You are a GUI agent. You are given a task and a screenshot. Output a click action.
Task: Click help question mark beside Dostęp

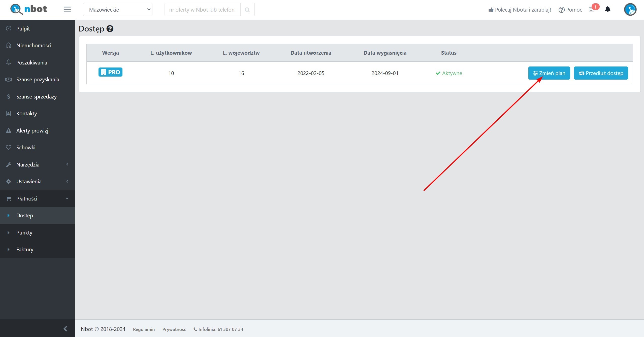pos(110,29)
